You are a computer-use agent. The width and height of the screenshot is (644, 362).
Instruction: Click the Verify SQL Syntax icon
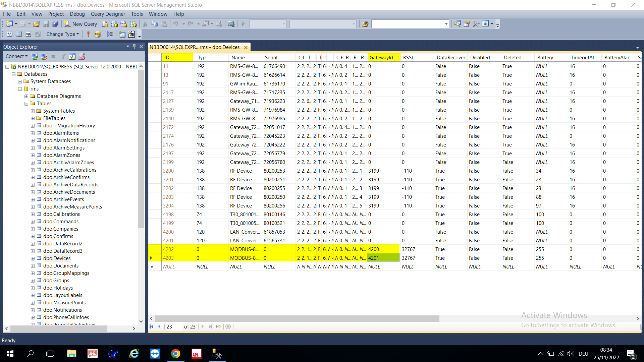coord(98,34)
